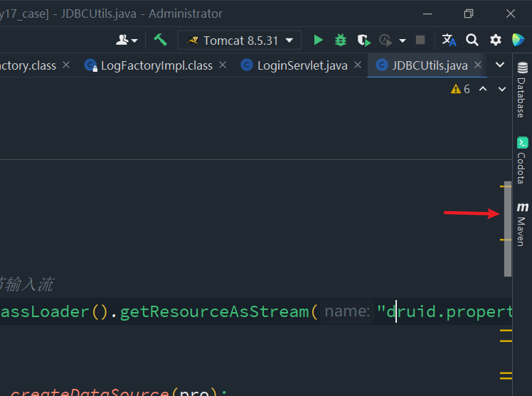The height and width of the screenshot is (396, 532).
Task: Open the Maven tool window
Action: pos(522,225)
